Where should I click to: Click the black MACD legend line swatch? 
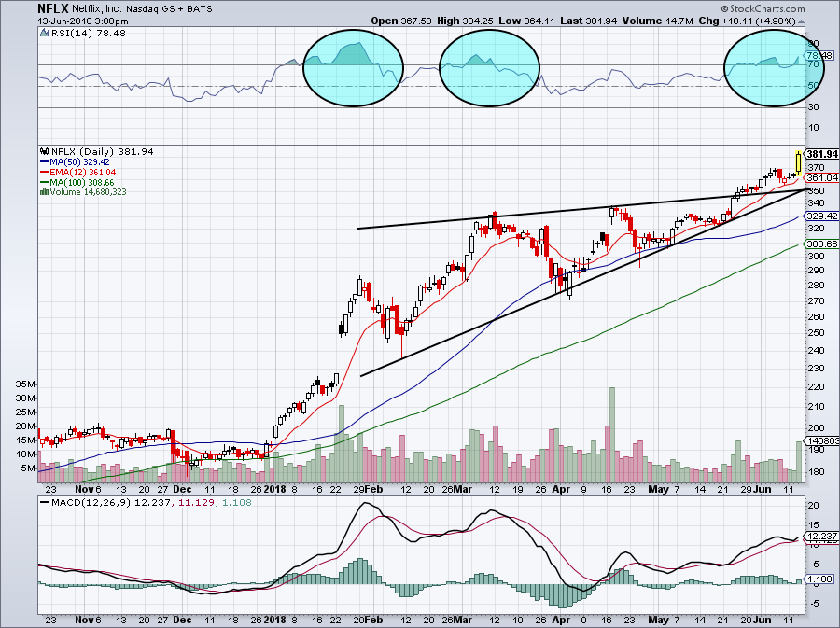[x=45, y=503]
